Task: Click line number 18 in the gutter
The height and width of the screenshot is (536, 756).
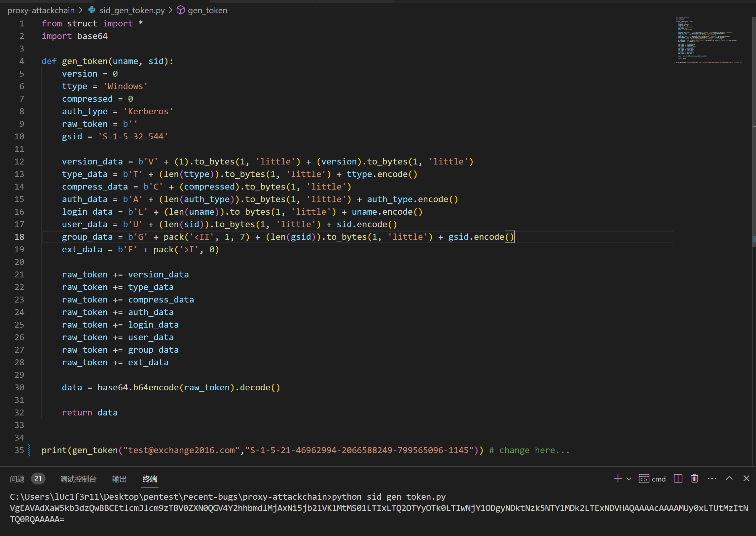Action: point(19,237)
